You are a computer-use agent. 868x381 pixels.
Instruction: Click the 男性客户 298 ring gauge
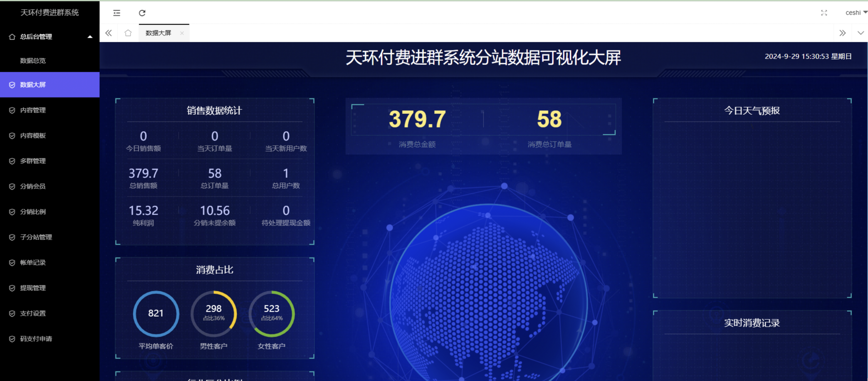(214, 313)
